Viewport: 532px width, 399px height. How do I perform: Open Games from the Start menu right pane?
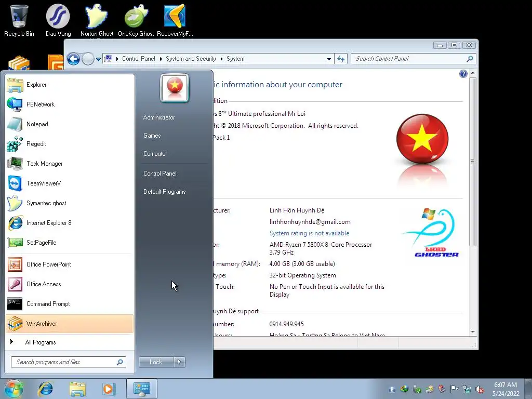152,136
